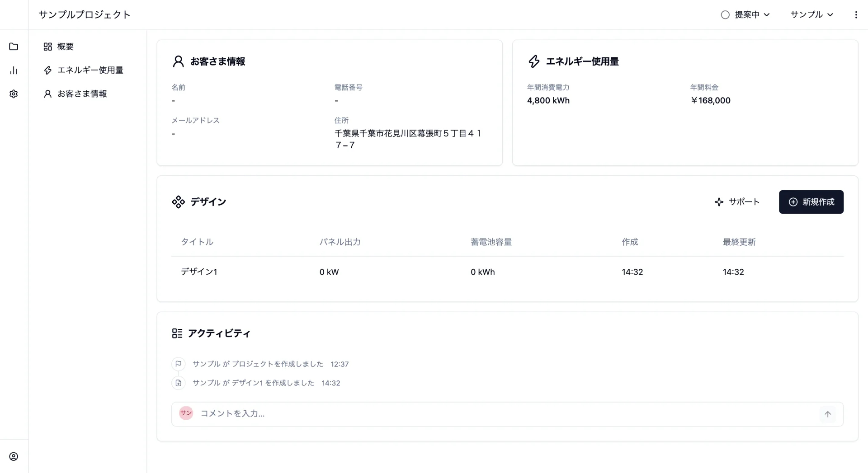Click the メールアドレス label
Screen dimensions: 868x473
point(195,120)
